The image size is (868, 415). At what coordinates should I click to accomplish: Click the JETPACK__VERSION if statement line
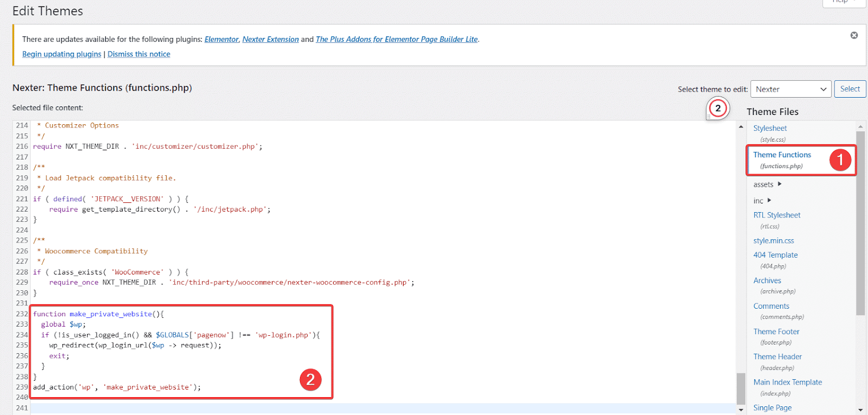click(111, 199)
